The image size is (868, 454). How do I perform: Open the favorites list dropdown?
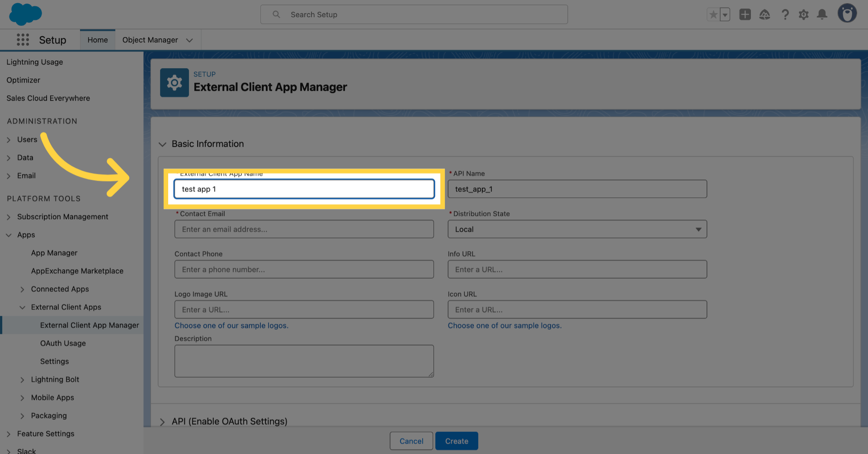[x=725, y=14]
